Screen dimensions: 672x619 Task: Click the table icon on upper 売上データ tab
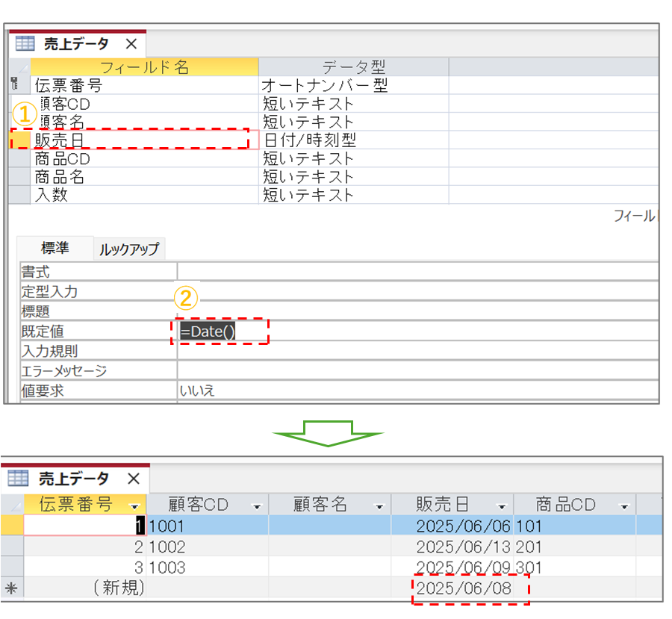coord(25,43)
